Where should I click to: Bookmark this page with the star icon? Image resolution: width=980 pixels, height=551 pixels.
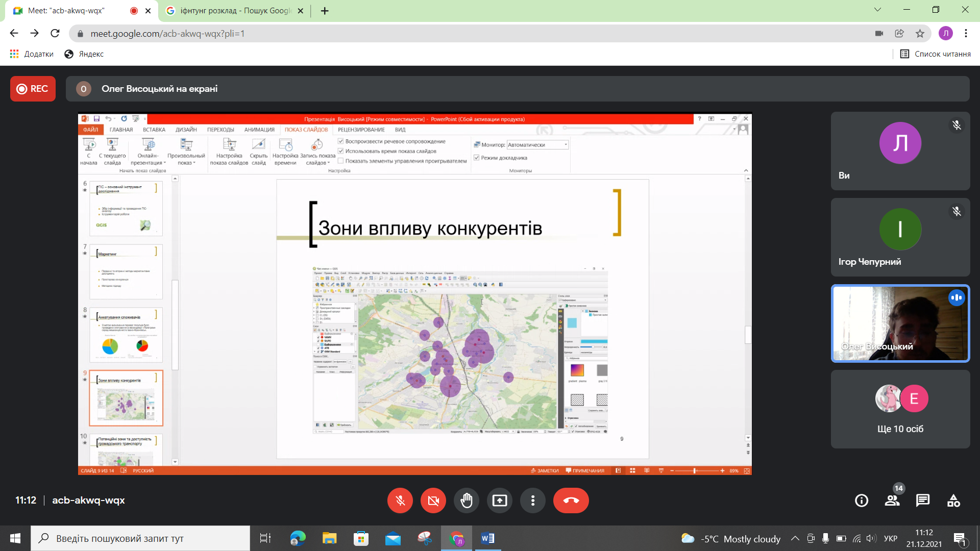click(x=920, y=34)
